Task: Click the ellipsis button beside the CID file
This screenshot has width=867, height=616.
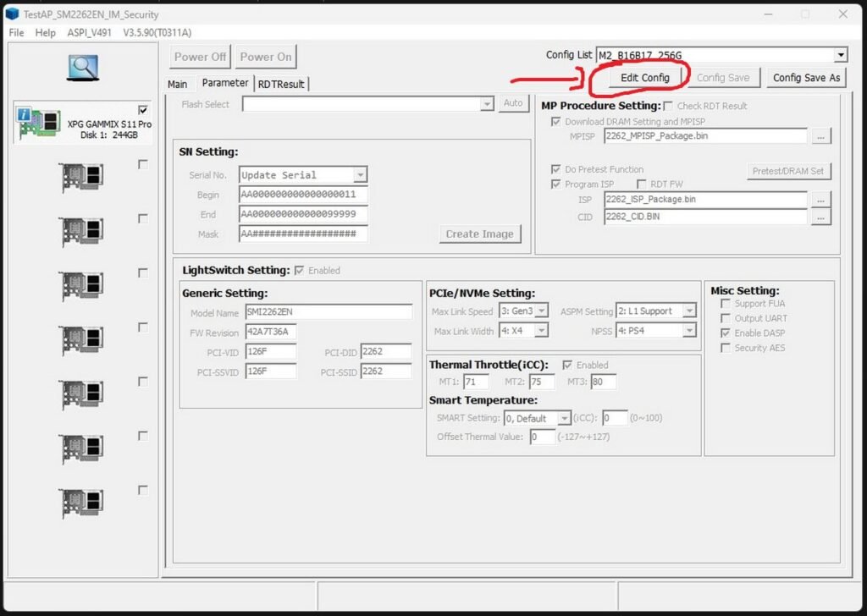Action: click(820, 217)
